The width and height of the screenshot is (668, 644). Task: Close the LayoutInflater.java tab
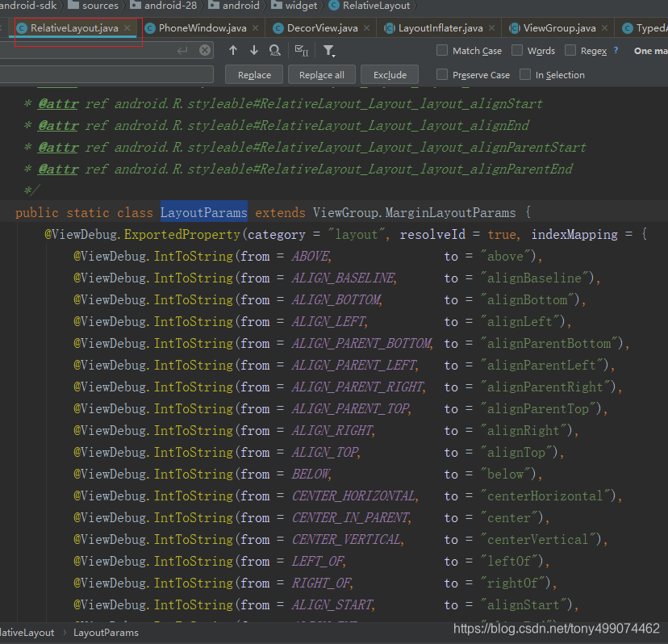pyautogui.click(x=491, y=27)
